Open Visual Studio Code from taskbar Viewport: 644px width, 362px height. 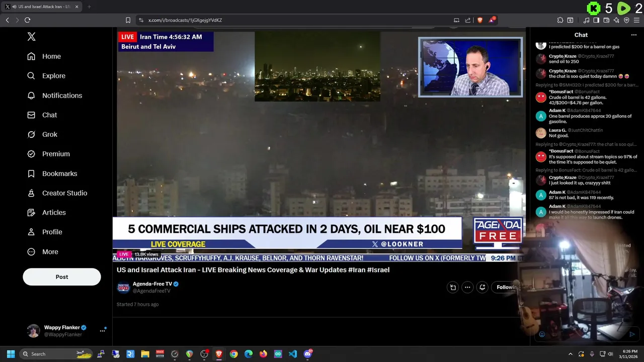(293, 354)
